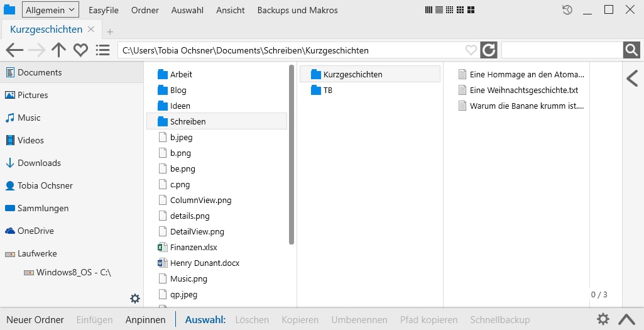Switch to column view using vertical-bars icon
The width and height of the screenshot is (644, 330).
pos(428,10)
